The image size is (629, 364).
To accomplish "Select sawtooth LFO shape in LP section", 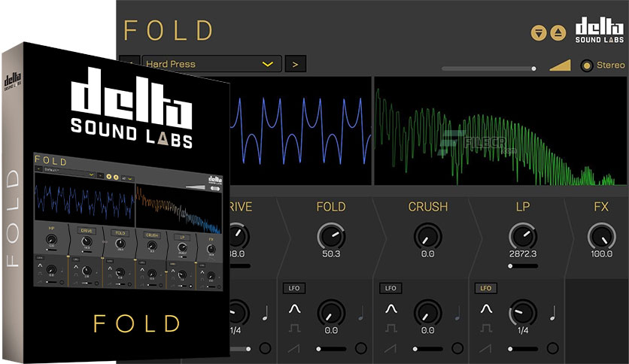I will (x=485, y=348).
